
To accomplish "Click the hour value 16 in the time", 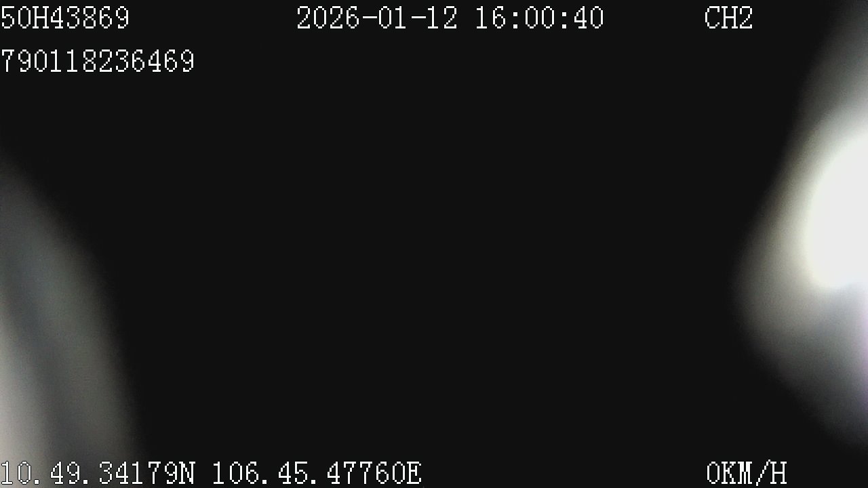I will click(491, 18).
